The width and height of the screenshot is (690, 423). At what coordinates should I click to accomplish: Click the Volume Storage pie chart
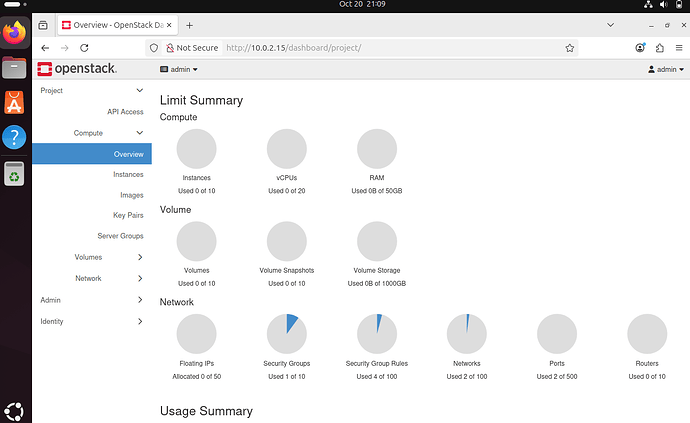click(x=377, y=241)
